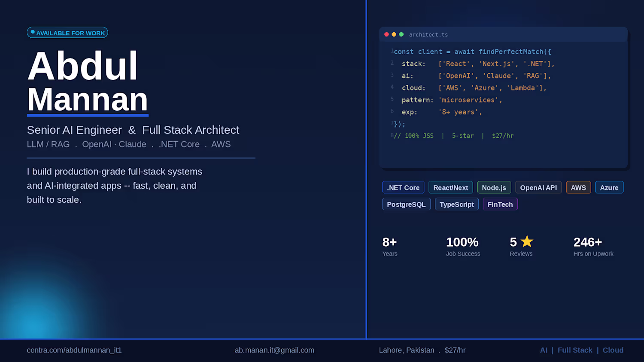Click the 'ai:' code line

477,75
